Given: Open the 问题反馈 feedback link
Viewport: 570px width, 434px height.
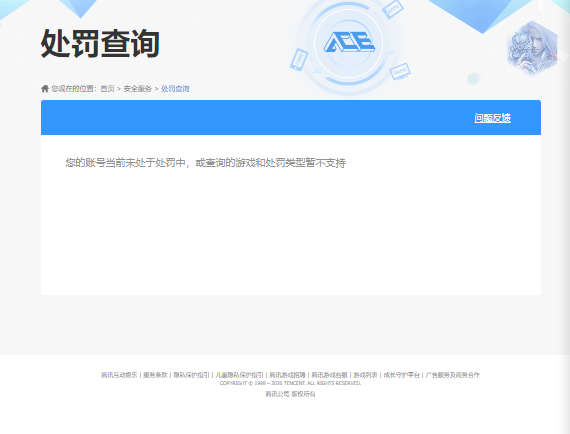Looking at the screenshot, I should click(493, 118).
